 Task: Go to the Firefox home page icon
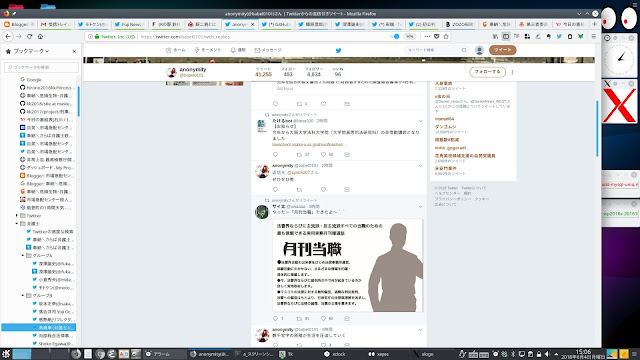40,36
